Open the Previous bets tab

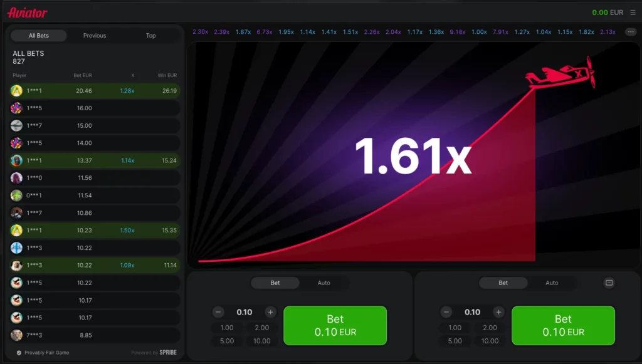(95, 36)
